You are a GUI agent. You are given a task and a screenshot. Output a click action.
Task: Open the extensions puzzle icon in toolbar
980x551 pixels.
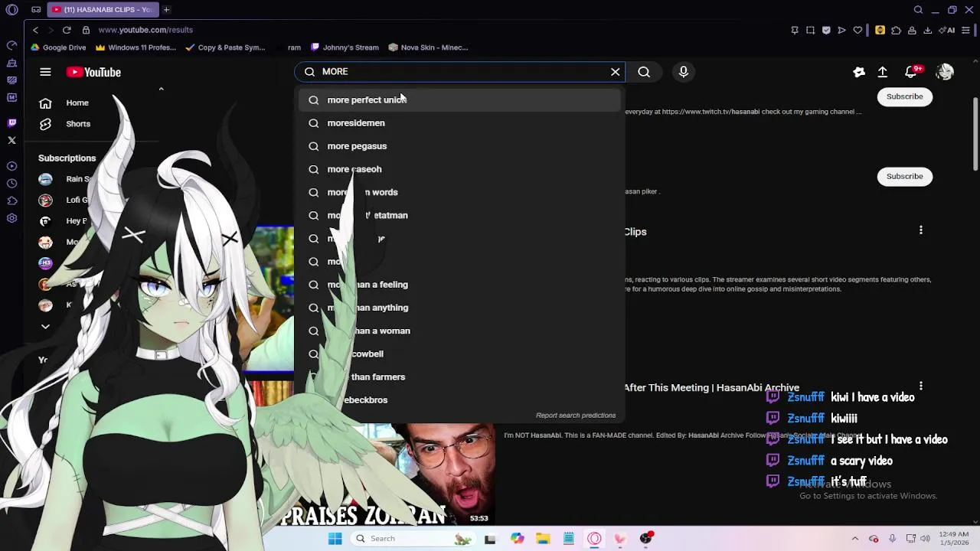(x=896, y=30)
